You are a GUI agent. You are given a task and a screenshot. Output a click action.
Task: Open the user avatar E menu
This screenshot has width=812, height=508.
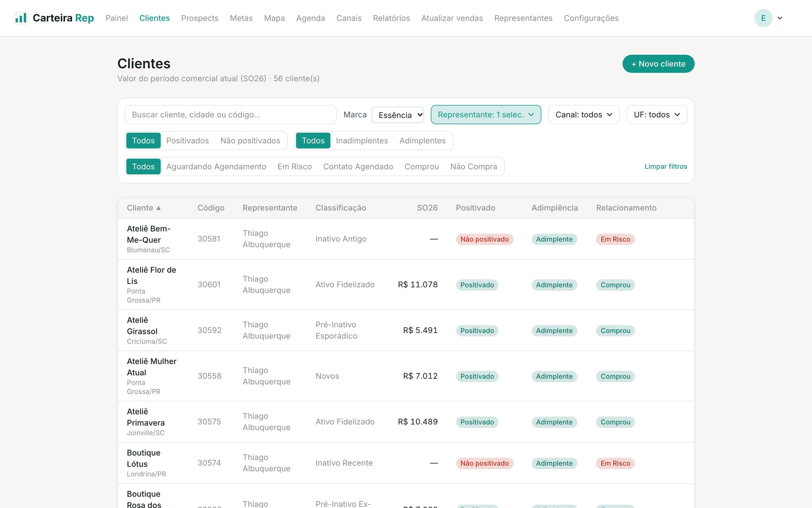click(763, 18)
